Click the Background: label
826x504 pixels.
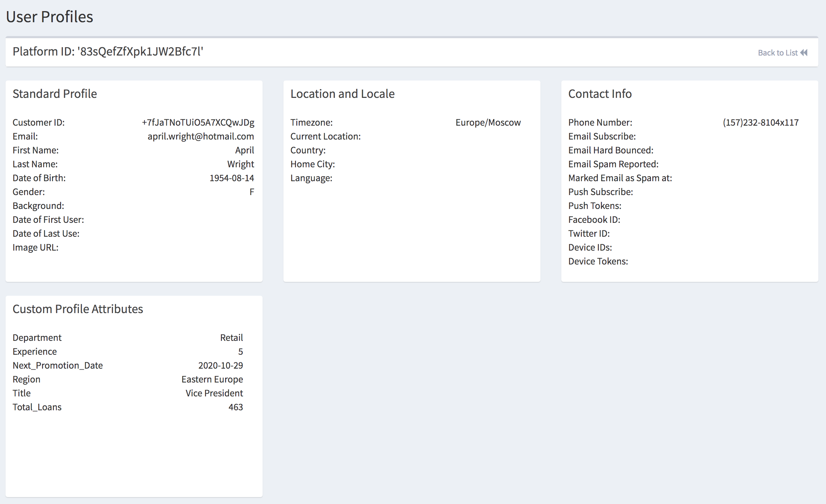tap(39, 206)
